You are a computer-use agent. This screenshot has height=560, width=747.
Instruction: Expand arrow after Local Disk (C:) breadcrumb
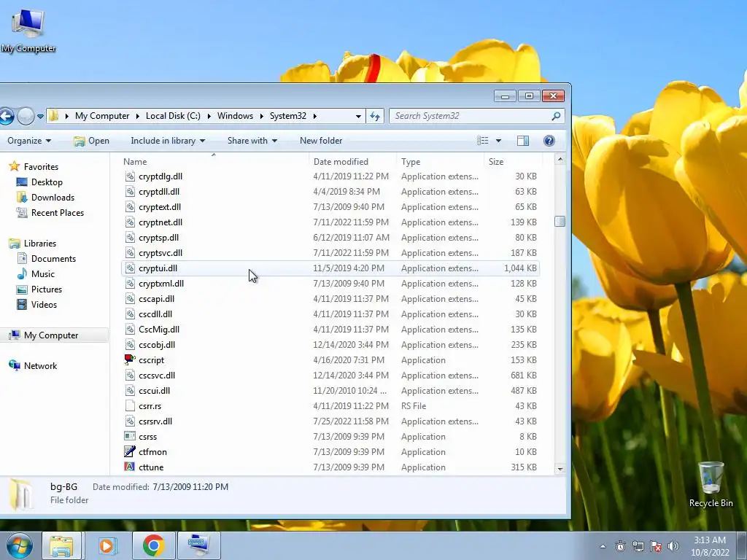click(x=209, y=116)
